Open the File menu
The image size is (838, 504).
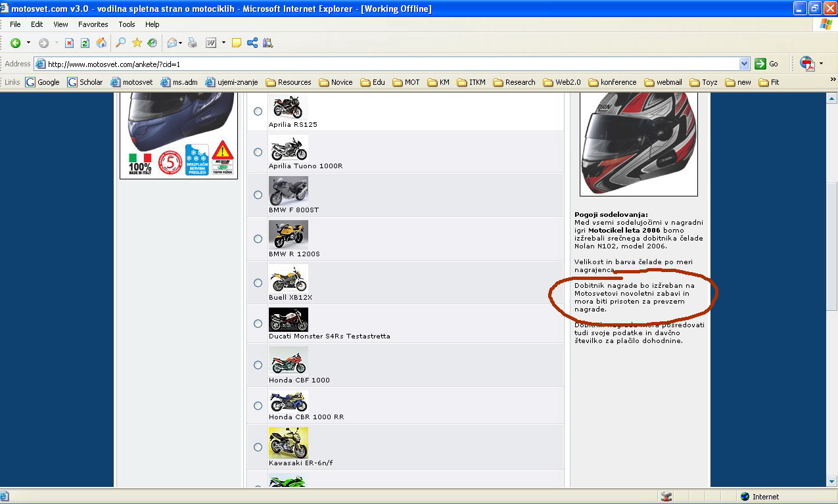[x=15, y=24]
